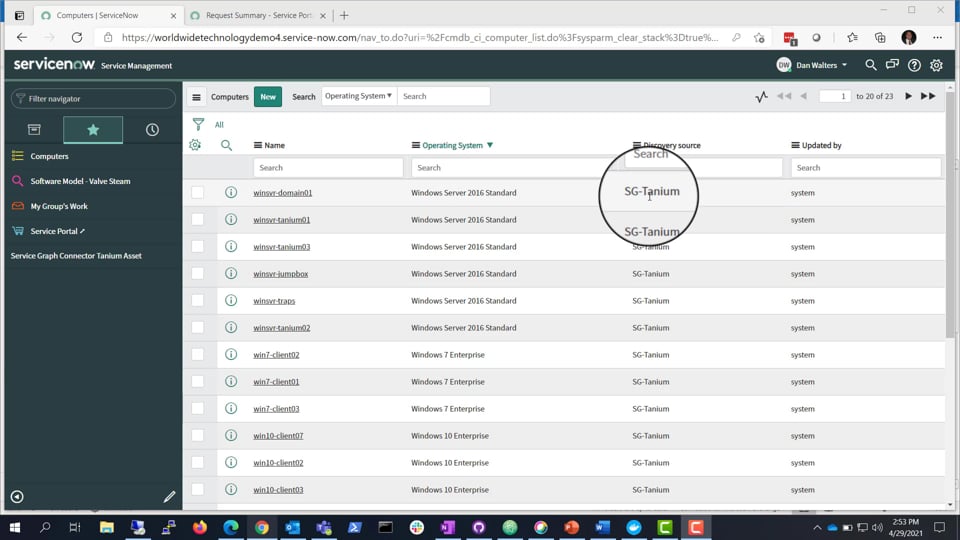Image resolution: width=960 pixels, height=540 pixels.
Task: Open Updated by column menu icon
Action: coord(795,146)
